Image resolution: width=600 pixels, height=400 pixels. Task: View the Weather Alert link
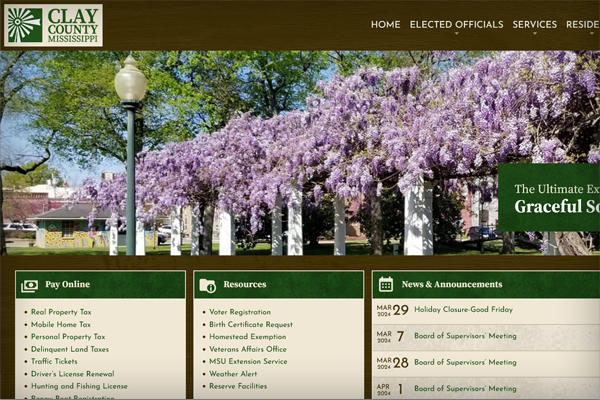tap(233, 374)
